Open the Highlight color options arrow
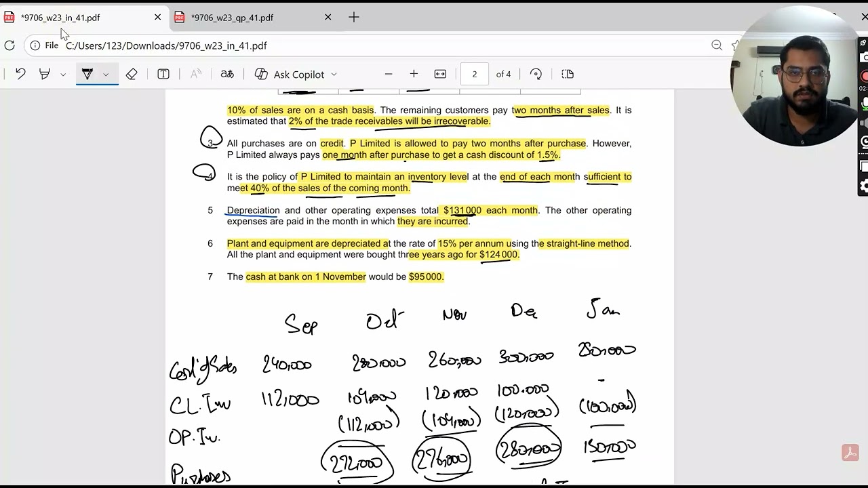The height and width of the screenshot is (488, 868). [x=63, y=75]
